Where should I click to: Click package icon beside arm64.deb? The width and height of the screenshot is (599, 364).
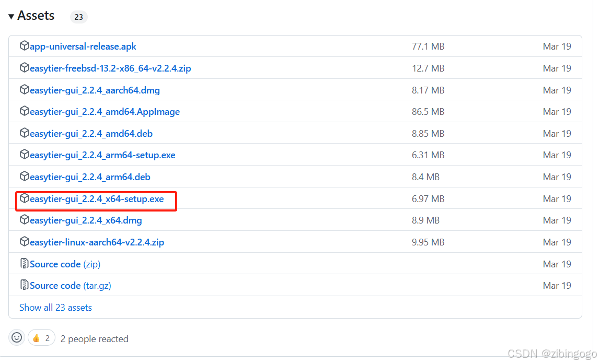24,176
